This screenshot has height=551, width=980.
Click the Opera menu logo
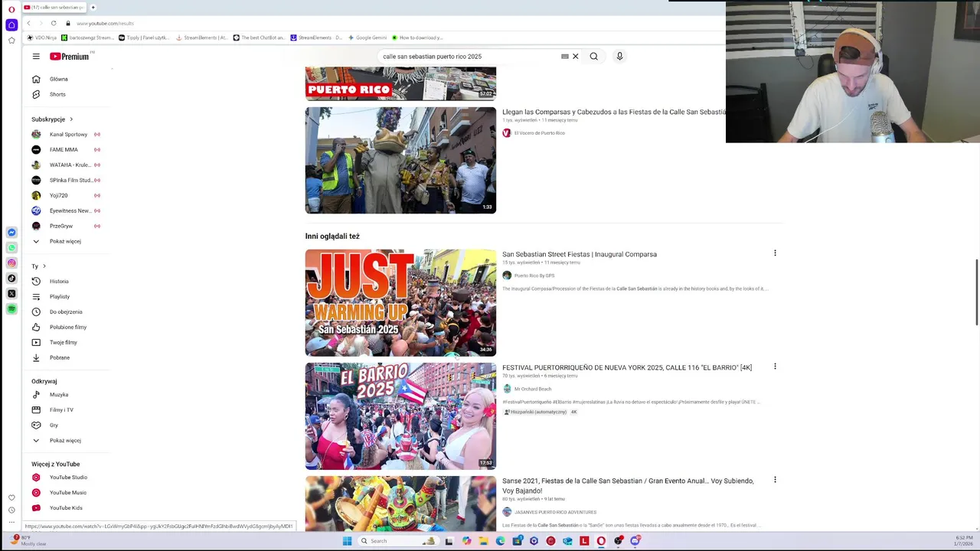pyautogui.click(x=11, y=9)
